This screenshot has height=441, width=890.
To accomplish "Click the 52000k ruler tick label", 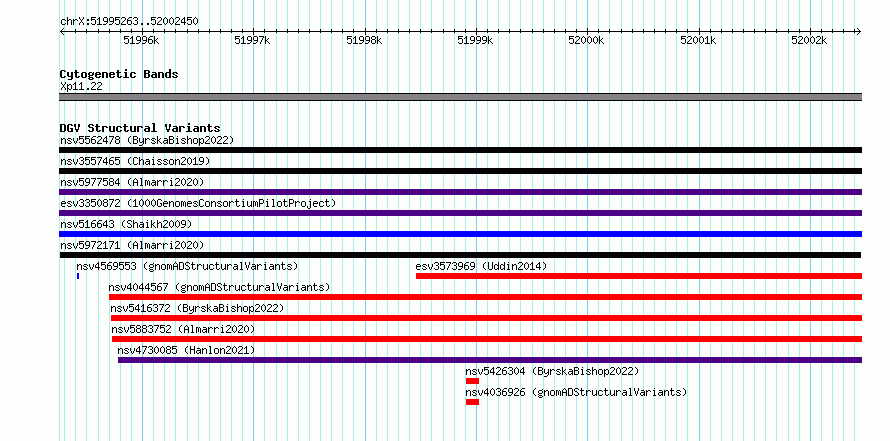I will (587, 41).
